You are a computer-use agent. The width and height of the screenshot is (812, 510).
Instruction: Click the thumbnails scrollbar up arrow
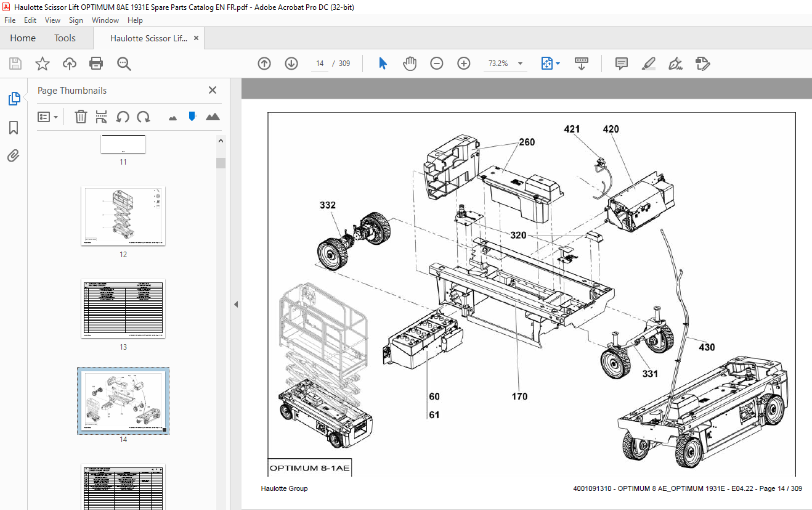pos(221,141)
